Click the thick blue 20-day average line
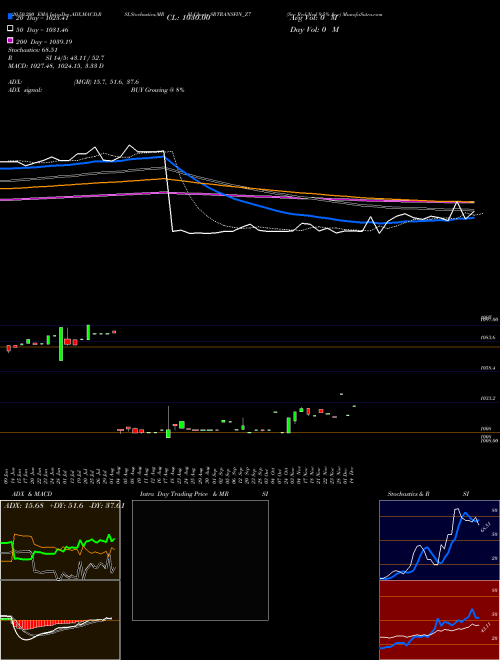 click(x=253, y=206)
